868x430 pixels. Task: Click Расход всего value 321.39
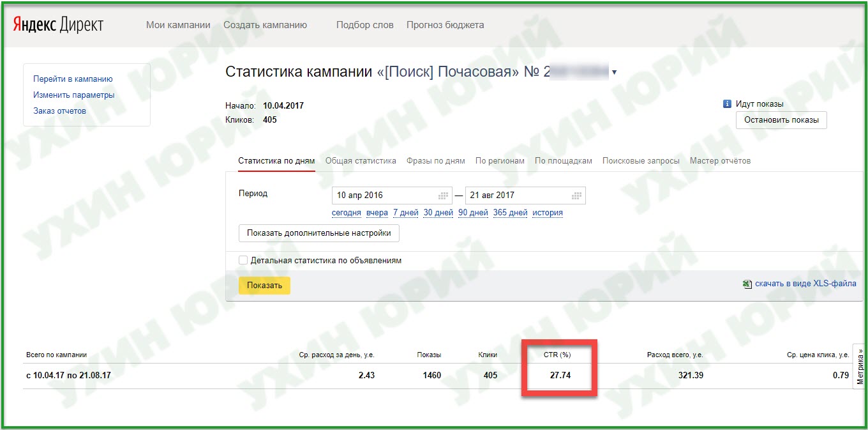pos(691,375)
